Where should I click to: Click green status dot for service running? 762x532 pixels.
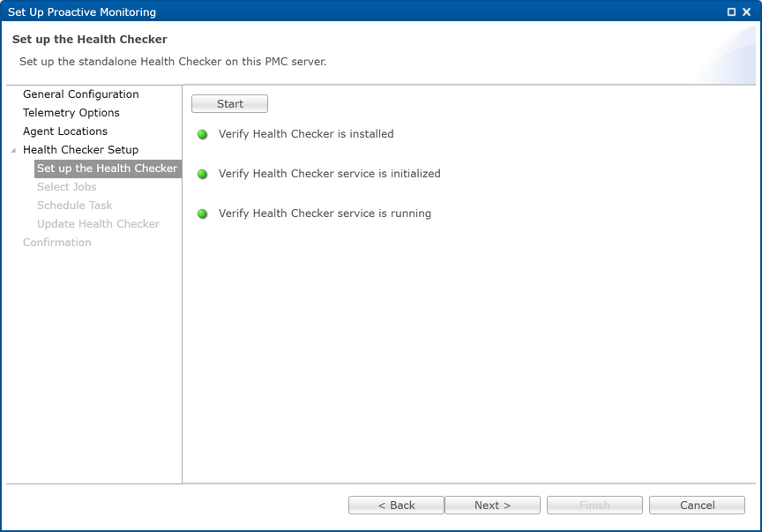tap(202, 214)
